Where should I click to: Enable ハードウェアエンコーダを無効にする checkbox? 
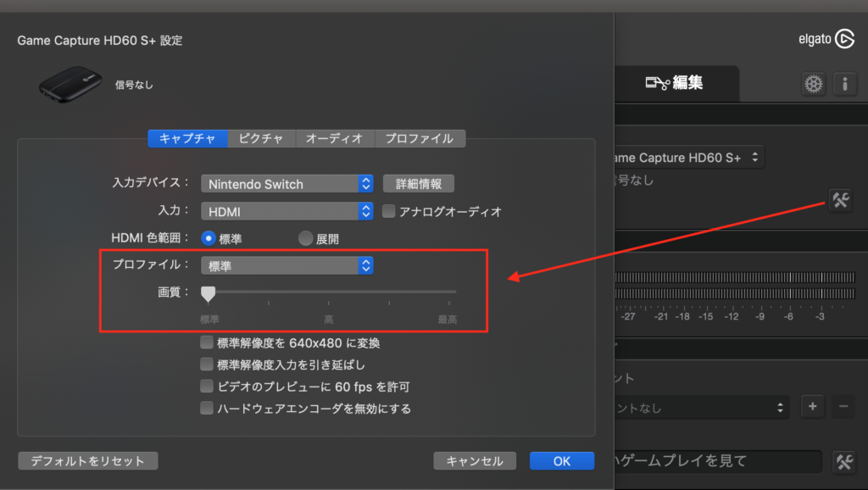[x=206, y=409]
